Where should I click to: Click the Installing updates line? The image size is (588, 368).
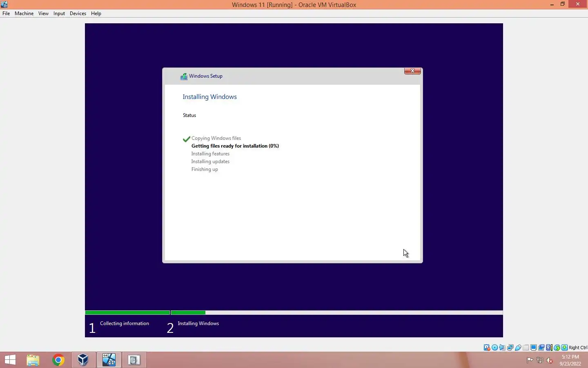pyautogui.click(x=211, y=162)
